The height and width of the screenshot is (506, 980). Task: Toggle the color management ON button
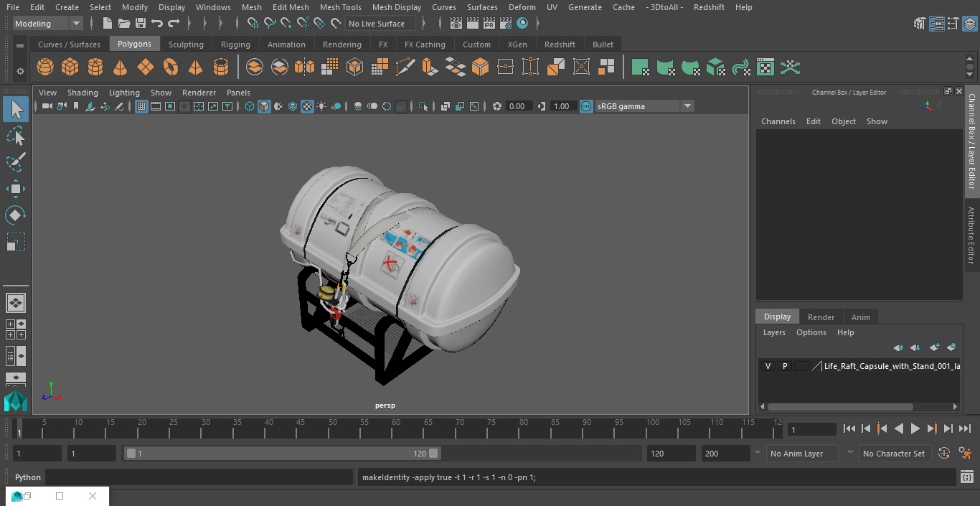pos(586,106)
